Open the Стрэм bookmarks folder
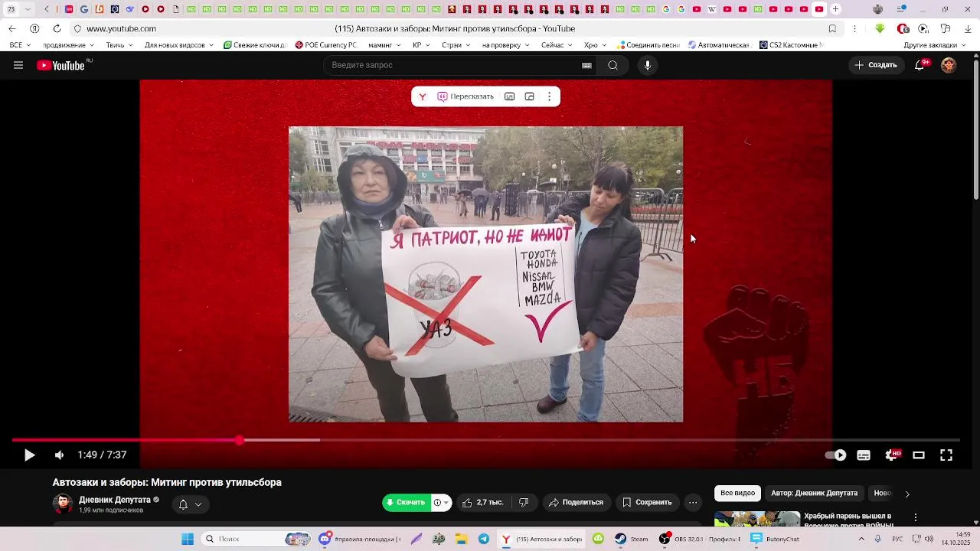 pos(456,45)
